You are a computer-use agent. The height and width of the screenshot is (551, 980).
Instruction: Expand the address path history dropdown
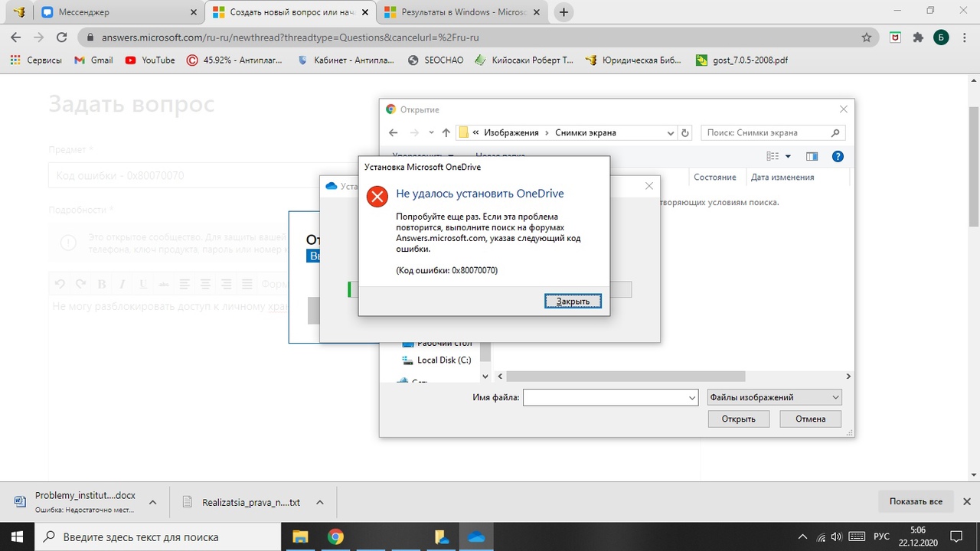[671, 132]
